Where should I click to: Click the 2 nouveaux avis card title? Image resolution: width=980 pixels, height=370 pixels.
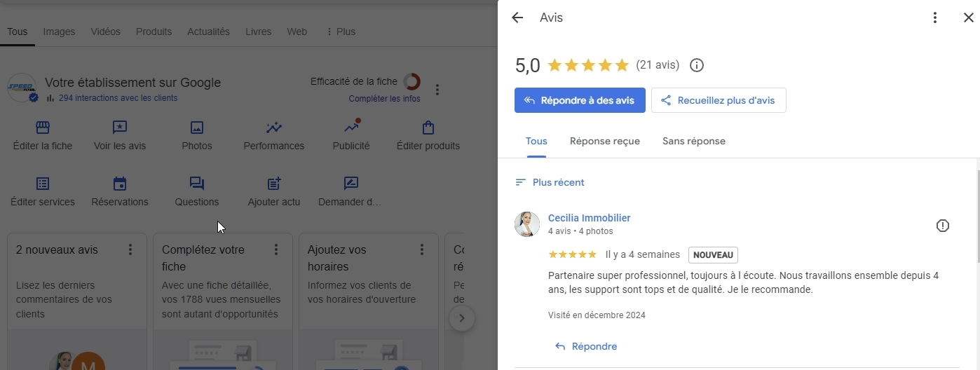[x=57, y=250]
